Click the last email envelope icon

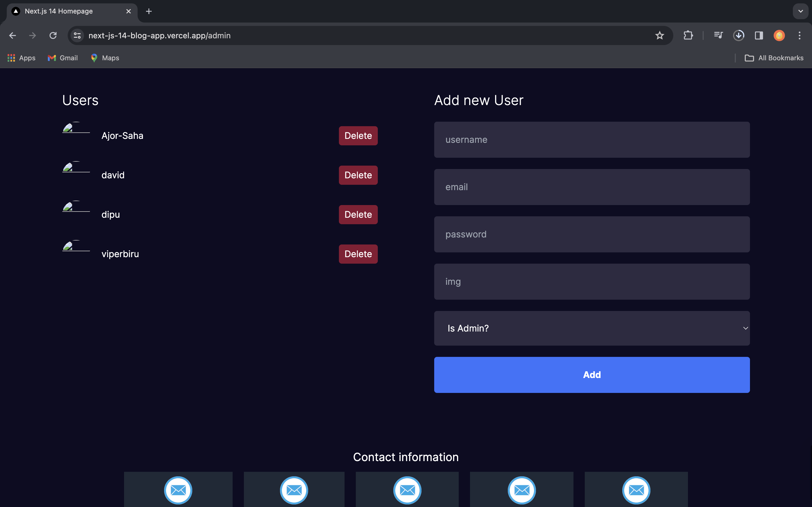636,490
